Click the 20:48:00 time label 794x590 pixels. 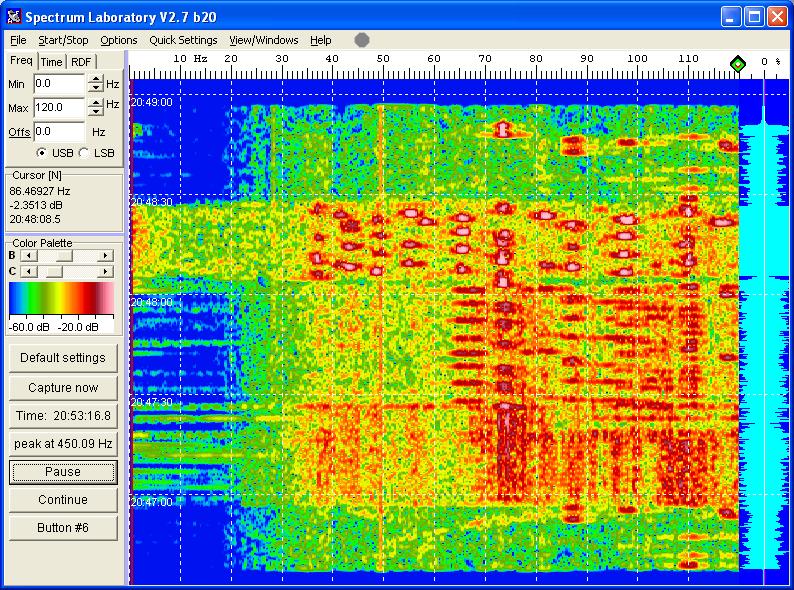click(152, 302)
